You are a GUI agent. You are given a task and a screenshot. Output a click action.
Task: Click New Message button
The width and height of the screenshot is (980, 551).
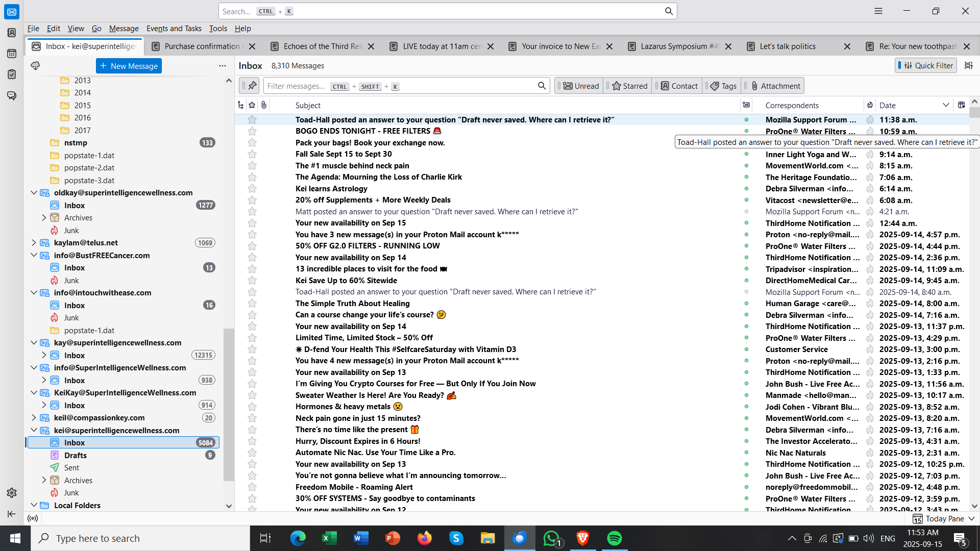(129, 66)
